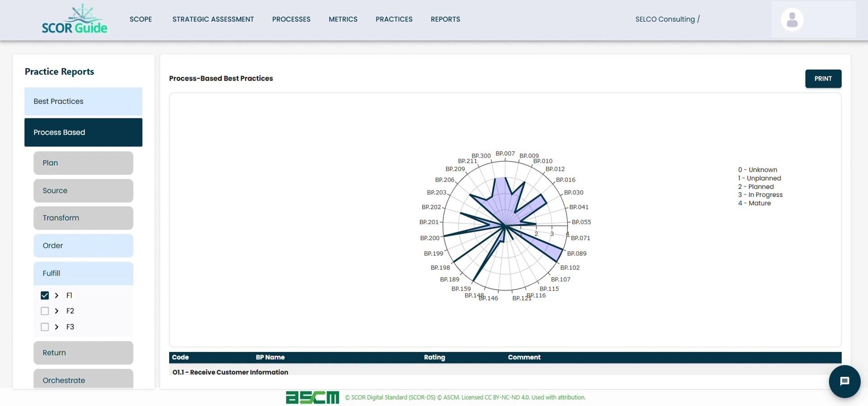Select the REPORTS menu item
The height and width of the screenshot is (406, 868).
point(445,19)
